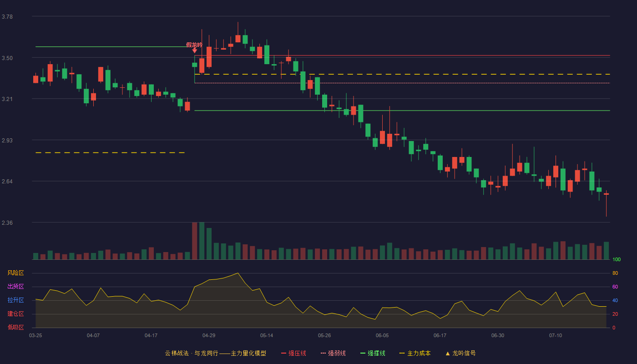Click the 05-26 date axis label

click(x=324, y=335)
